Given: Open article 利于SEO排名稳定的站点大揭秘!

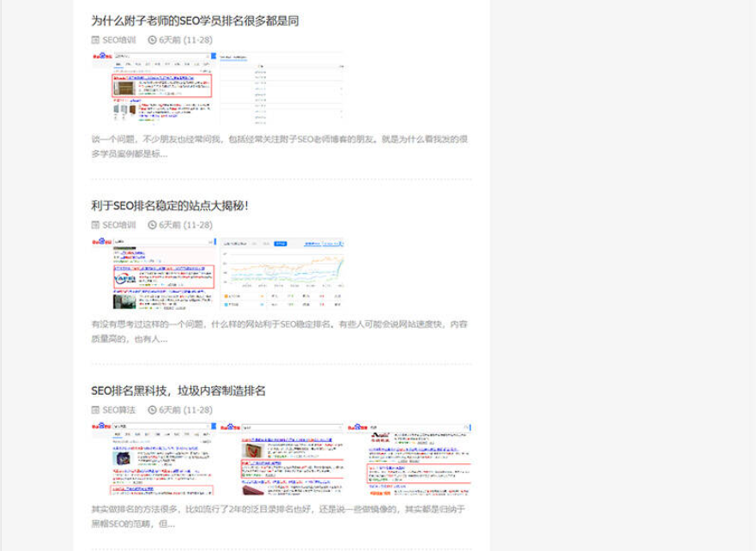Looking at the screenshot, I should coord(170,205).
